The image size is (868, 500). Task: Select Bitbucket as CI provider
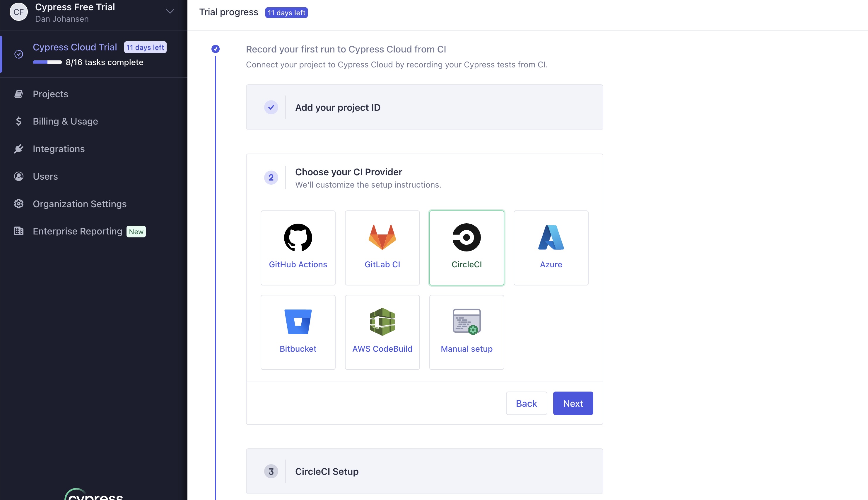298,331
